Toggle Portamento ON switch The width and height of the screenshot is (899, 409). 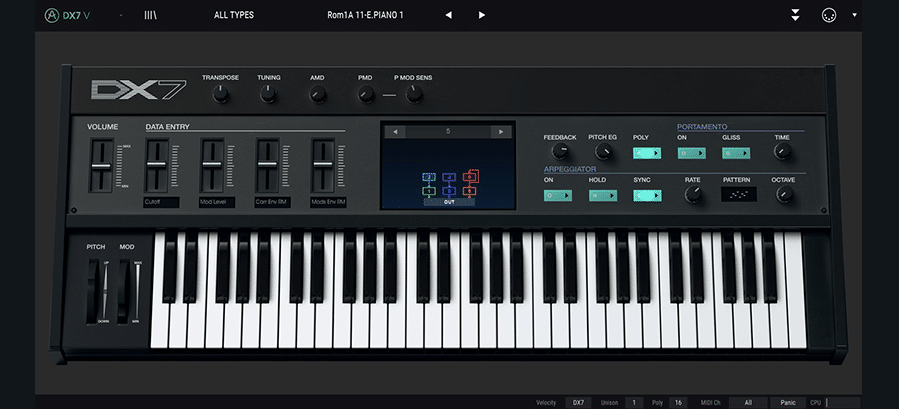tap(691, 153)
